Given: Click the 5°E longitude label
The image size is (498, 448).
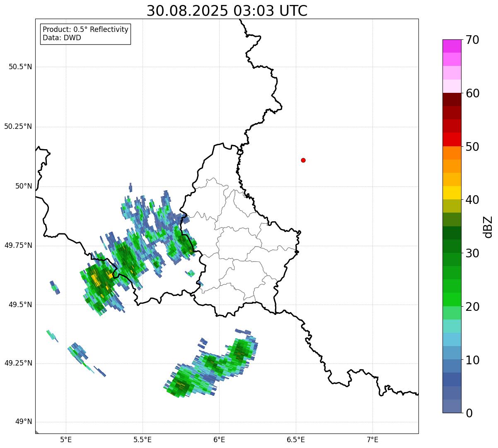Looking at the screenshot, I should point(66,440).
